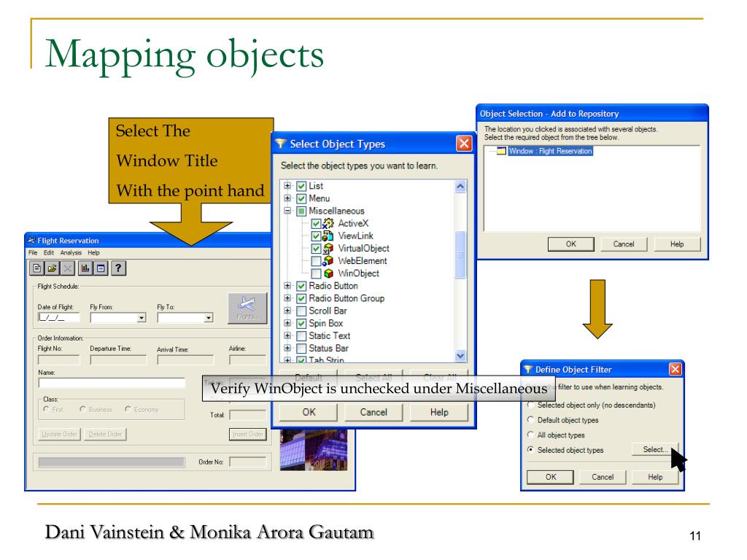Click Help in Select Object Types dialog

(x=438, y=412)
